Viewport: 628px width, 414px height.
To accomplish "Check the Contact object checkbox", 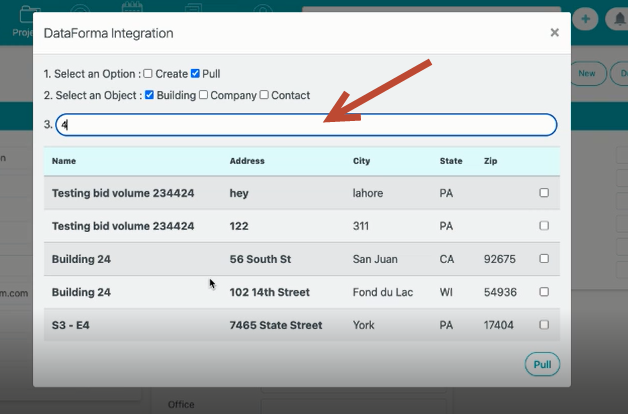I will point(264,95).
